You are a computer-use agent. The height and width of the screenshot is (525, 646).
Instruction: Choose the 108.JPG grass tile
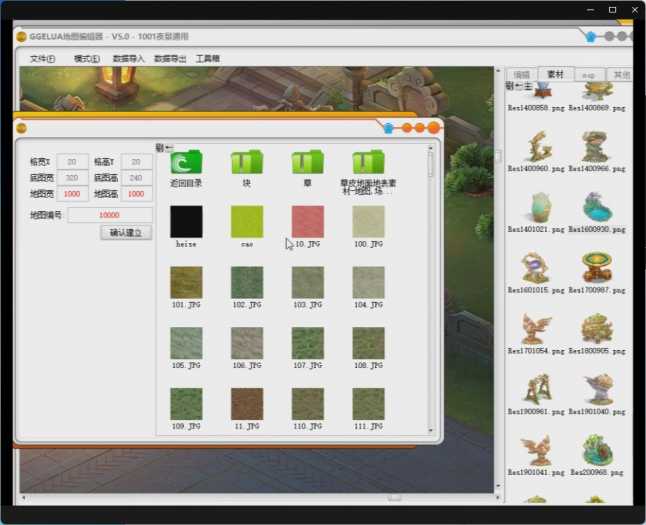click(368, 343)
